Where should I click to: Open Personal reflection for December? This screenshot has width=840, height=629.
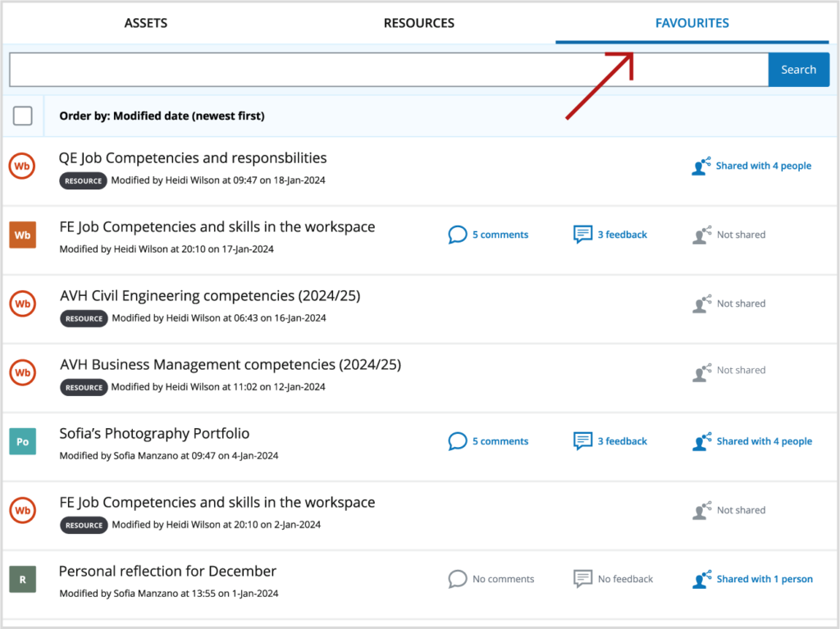[x=167, y=571]
